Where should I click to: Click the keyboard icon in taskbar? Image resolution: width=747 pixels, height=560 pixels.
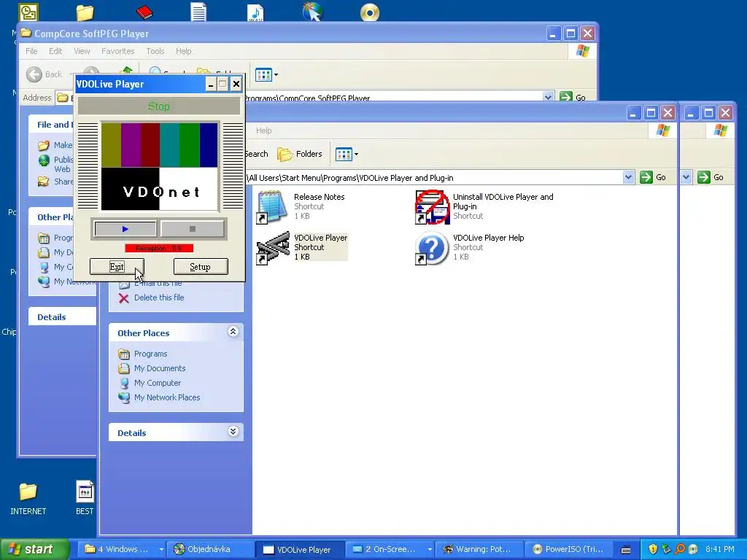point(627,550)
